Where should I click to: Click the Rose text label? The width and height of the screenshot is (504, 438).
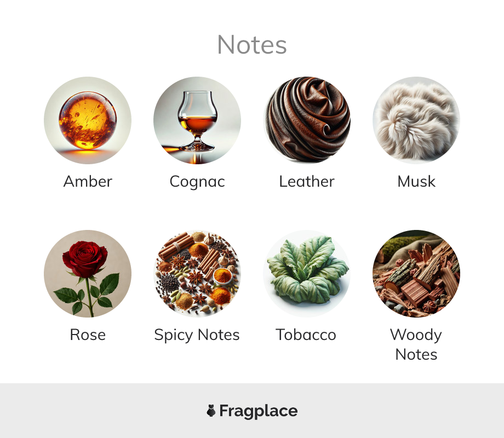(88, 335)
